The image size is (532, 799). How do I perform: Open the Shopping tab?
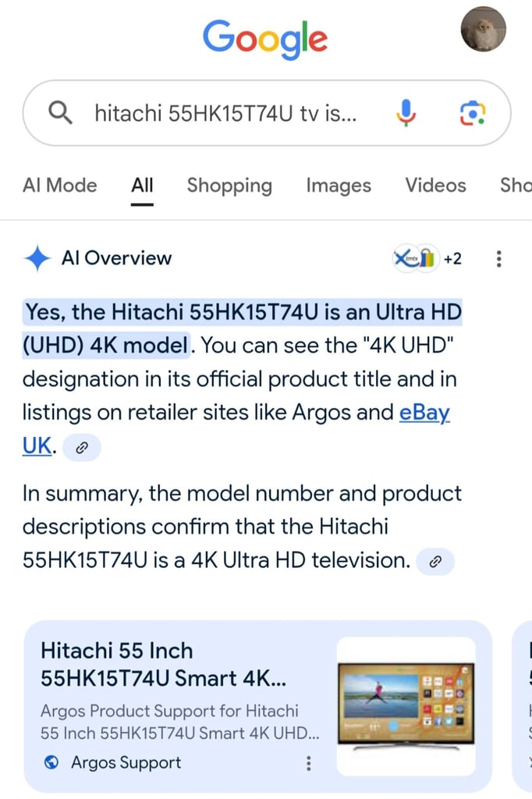[229, 186]
